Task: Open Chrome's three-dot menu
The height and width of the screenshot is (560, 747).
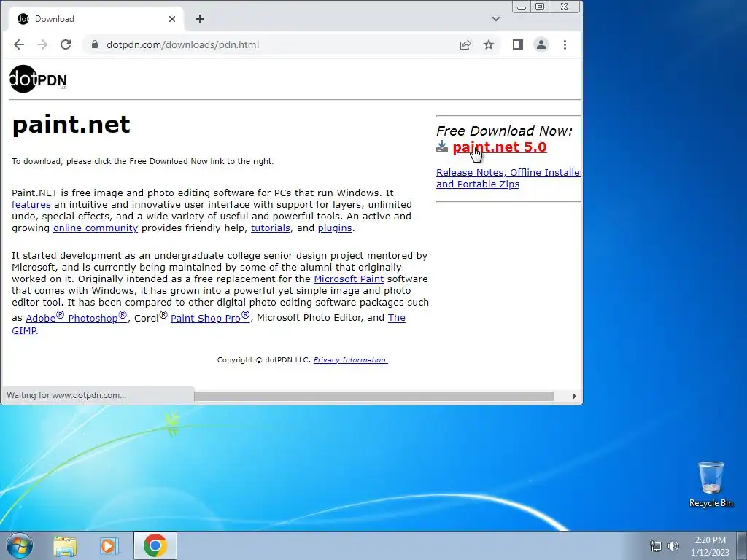Action: click(x=565, y=44)
